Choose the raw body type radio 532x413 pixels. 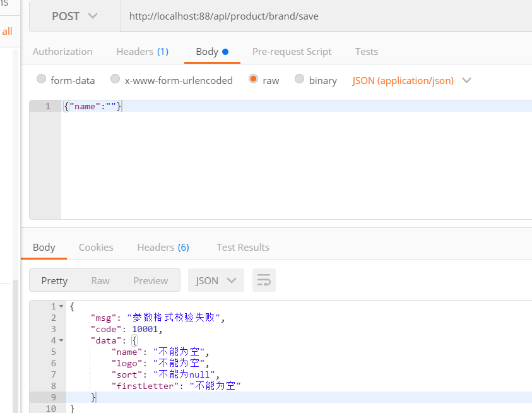[x=253, y=80]
